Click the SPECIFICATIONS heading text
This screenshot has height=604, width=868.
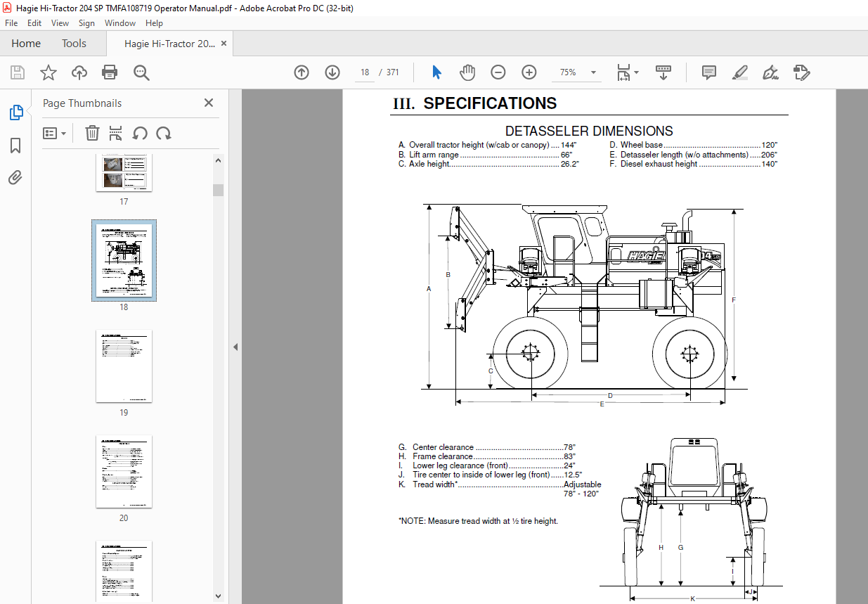(490, 103)
